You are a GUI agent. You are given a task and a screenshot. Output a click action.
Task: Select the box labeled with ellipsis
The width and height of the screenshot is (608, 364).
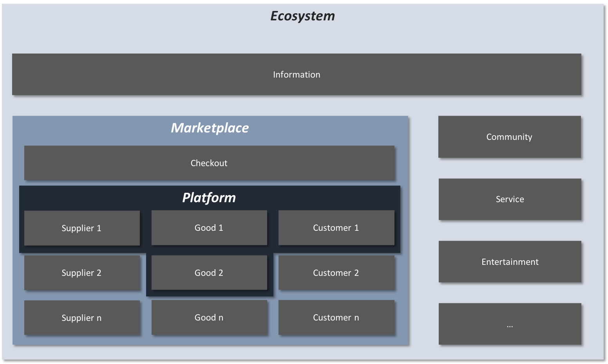click(510, 324)
